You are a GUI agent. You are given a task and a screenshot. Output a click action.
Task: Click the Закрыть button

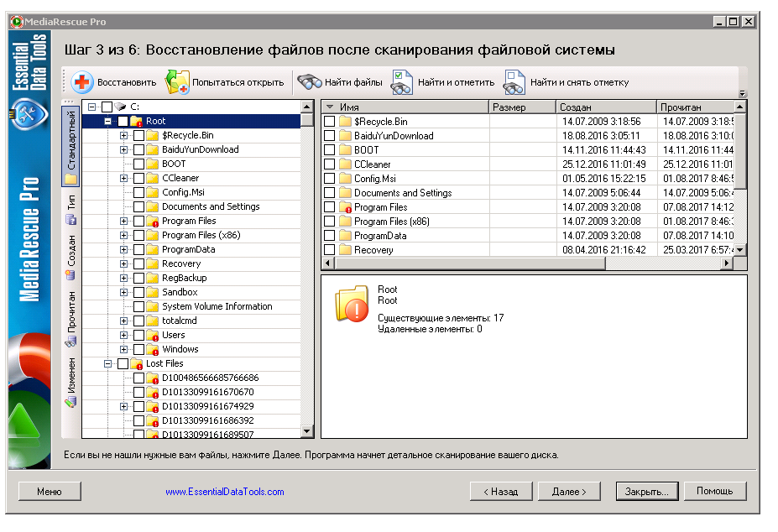(x=646, y=492)
